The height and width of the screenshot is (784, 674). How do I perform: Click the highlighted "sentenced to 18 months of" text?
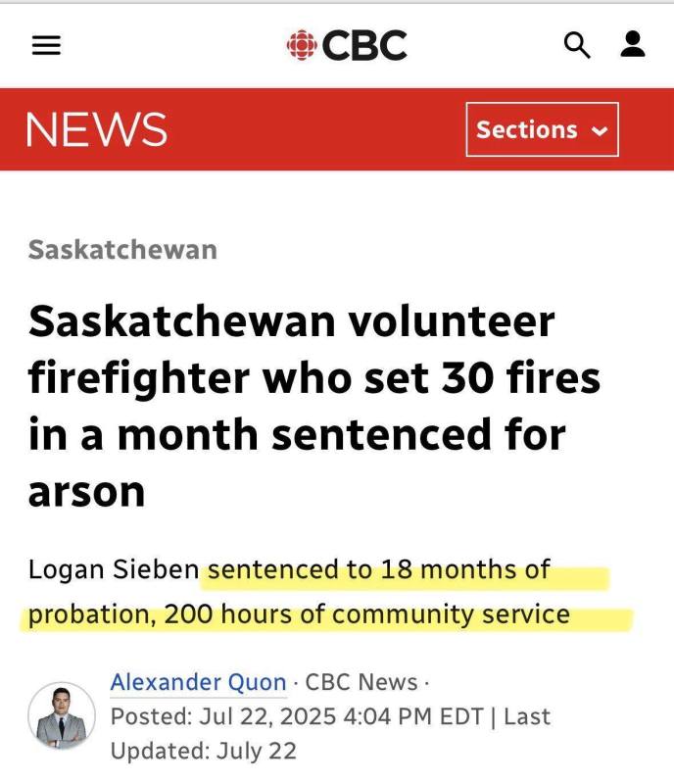378,569
